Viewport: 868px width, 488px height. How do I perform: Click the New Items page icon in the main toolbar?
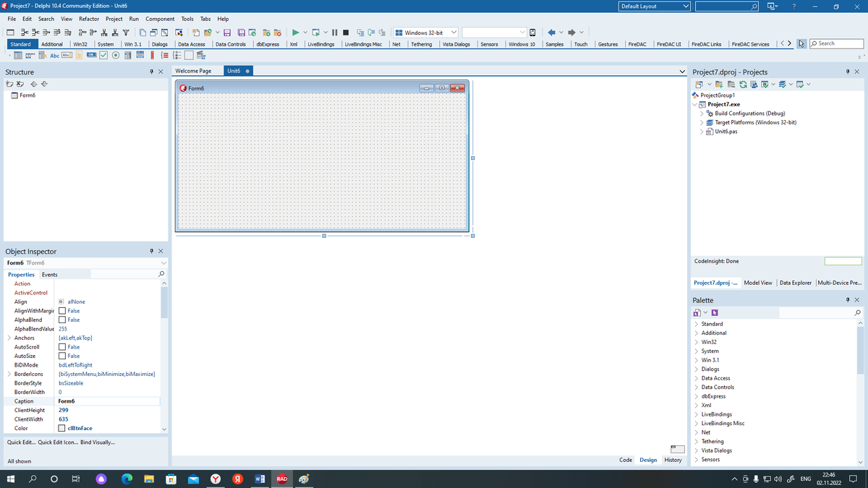tap(196, 33)
